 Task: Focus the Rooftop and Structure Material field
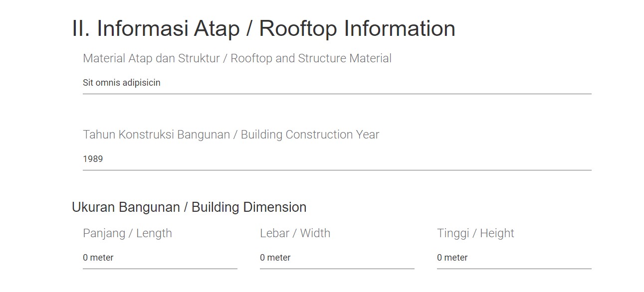[337, 83]
